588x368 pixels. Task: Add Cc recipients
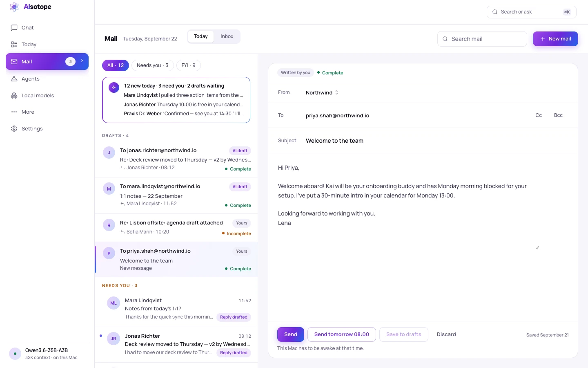(x=539, y=115)
